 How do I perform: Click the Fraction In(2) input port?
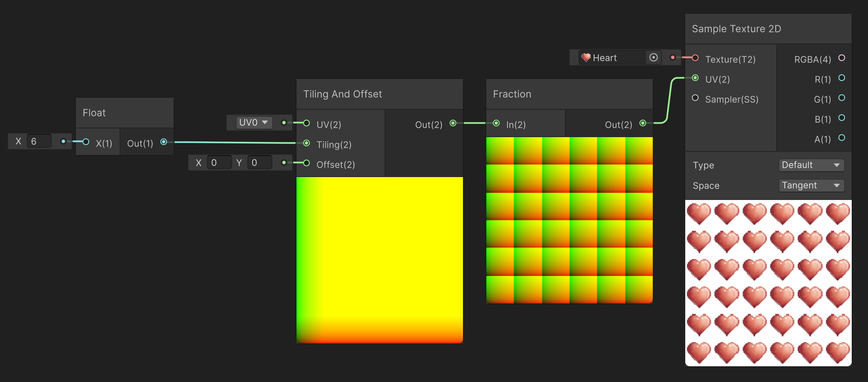pyautogui.click(x=496, y=123)
